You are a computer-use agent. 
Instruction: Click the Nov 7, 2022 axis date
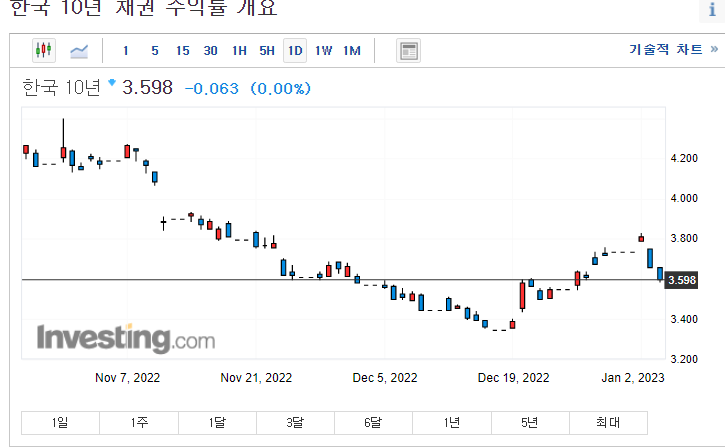[x=127, y=378]
